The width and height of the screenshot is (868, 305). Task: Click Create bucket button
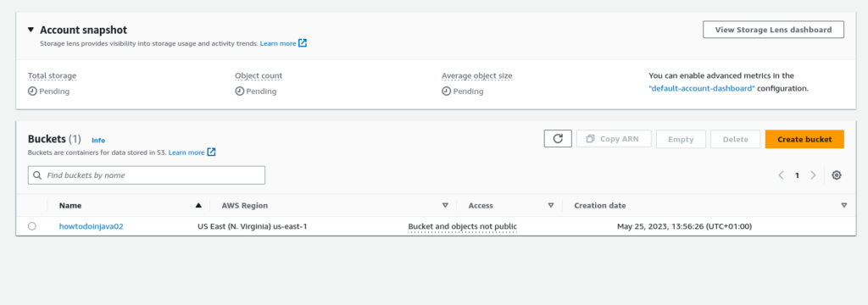pos(804,139)
